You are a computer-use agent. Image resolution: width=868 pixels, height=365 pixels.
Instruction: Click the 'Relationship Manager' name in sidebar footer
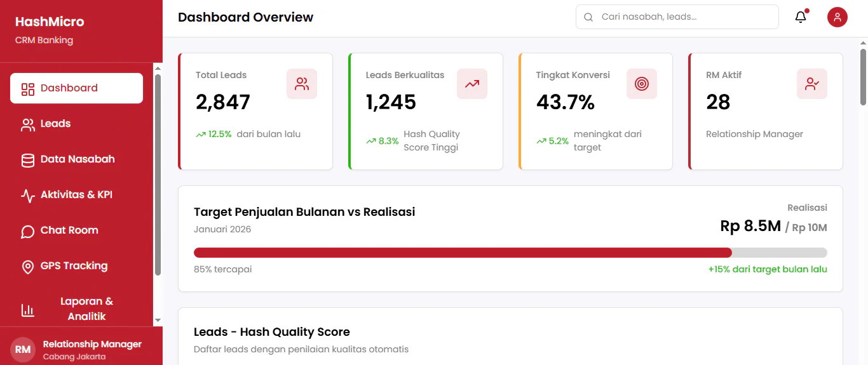point(92,344)
